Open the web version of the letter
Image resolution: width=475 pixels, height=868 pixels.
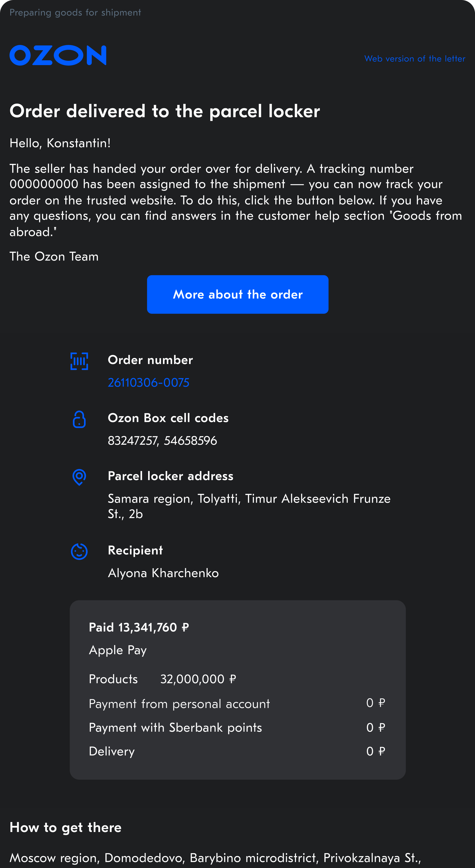coord(415,59)
